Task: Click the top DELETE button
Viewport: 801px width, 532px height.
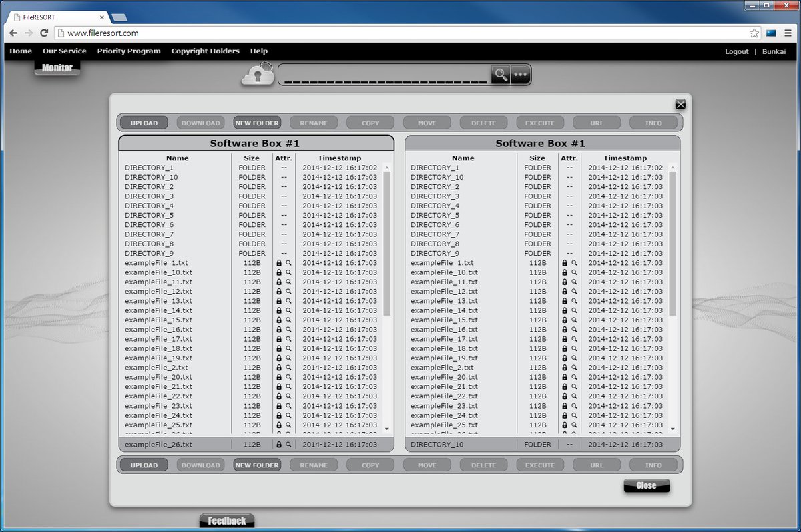Action: pos(484,123)
